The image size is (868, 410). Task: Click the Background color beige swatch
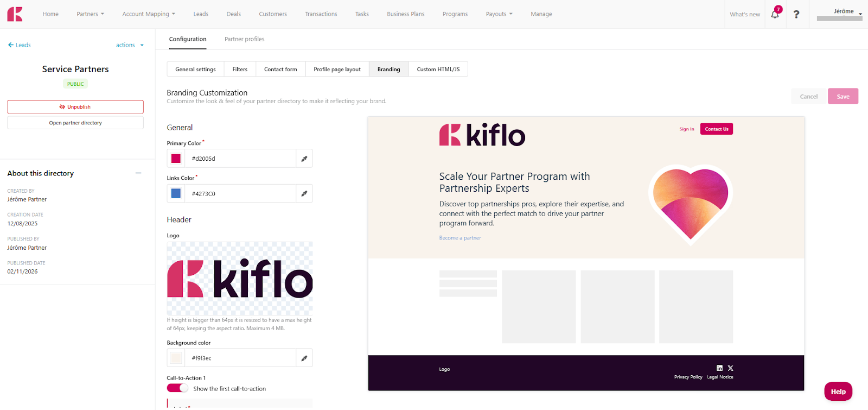click(x=176, y=358)
